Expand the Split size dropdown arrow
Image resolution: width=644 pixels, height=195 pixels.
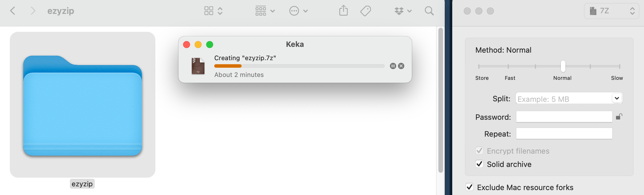[617, 98]
